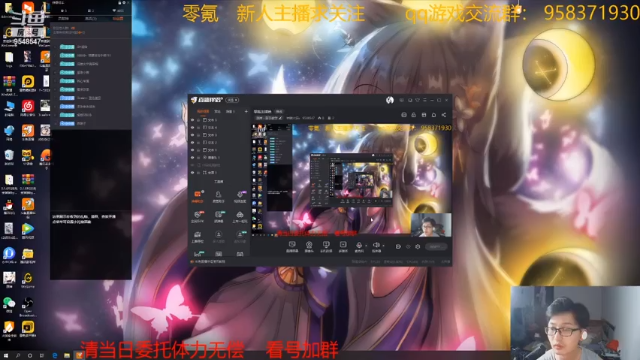Click the first icon in preview top-right toolbar
Screen dimensions: 640x360
pos(404,115)
